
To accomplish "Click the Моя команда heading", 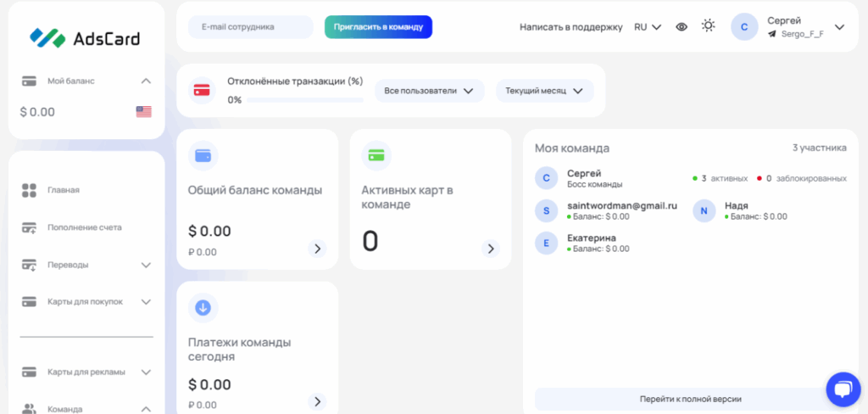I will click(x=572, y=148).
